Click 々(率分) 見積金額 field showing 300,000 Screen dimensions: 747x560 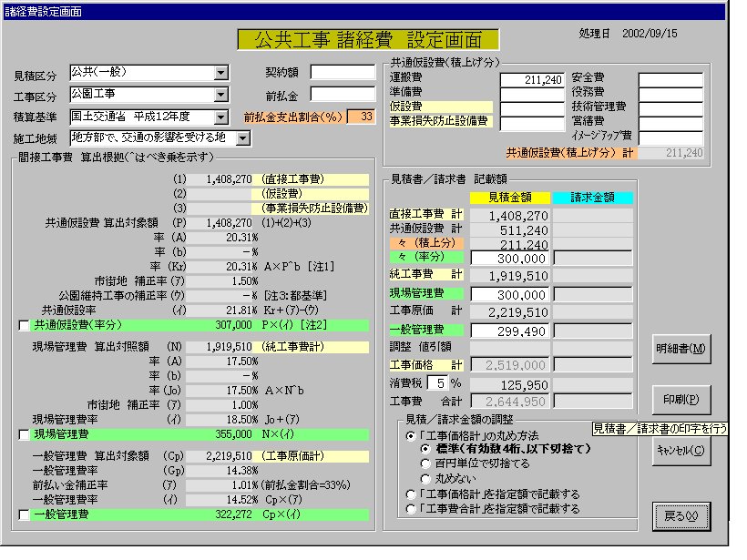(x=510, y=258)
